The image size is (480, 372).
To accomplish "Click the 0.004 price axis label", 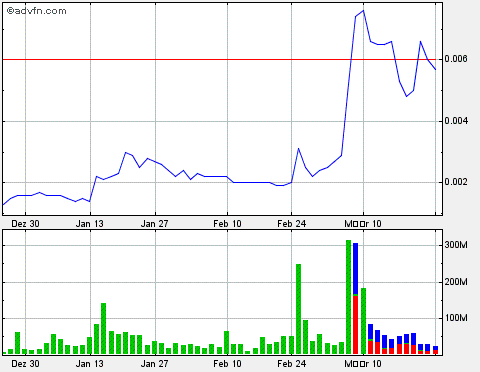I will click(x=456, y=121).
